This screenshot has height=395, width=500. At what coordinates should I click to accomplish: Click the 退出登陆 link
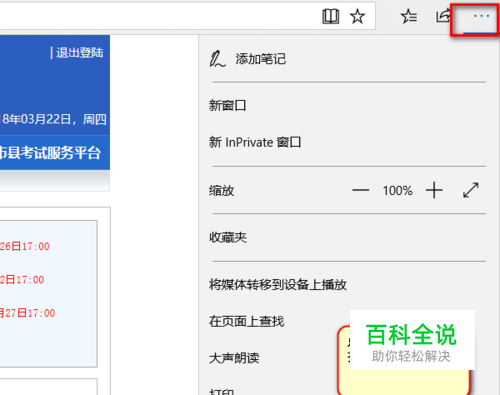click(x=80, y=53)
